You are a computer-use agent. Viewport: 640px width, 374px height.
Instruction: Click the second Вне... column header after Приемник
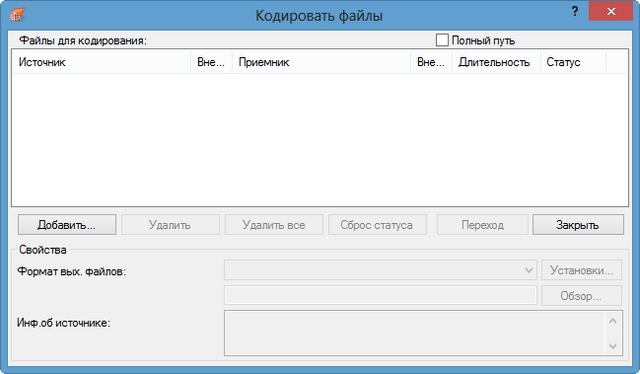[x=431, y=62]
